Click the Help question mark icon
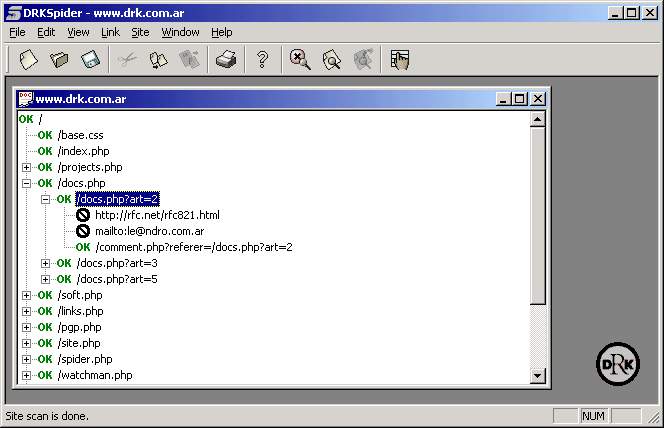This screenshot has width=664, height=428. tap(263, 59)
